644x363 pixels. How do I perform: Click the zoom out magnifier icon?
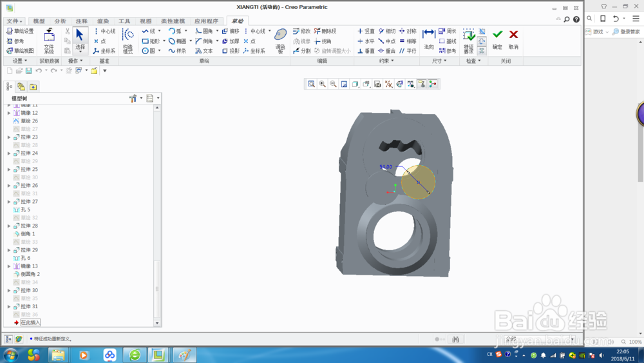tap(333, 84)
